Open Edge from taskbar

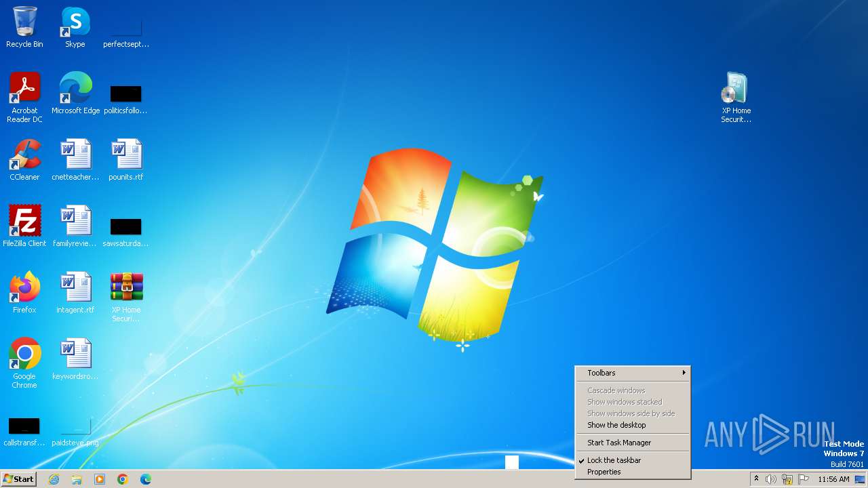(x=146, y=479)
